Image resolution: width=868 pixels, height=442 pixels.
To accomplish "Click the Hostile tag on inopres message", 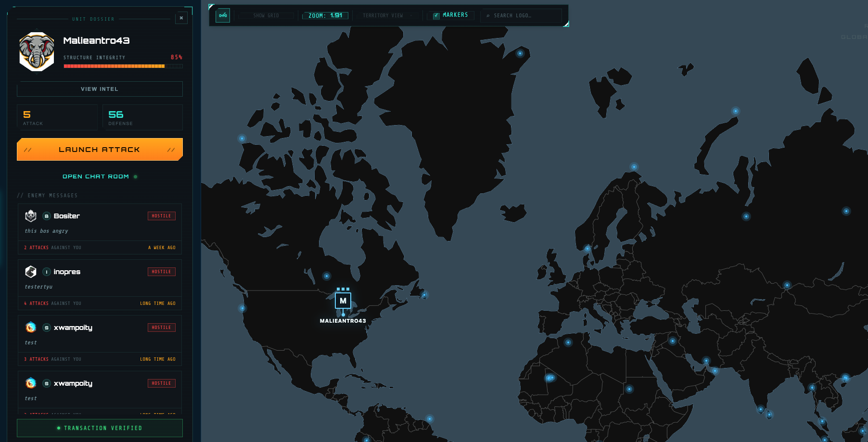I will click(162, 272).
